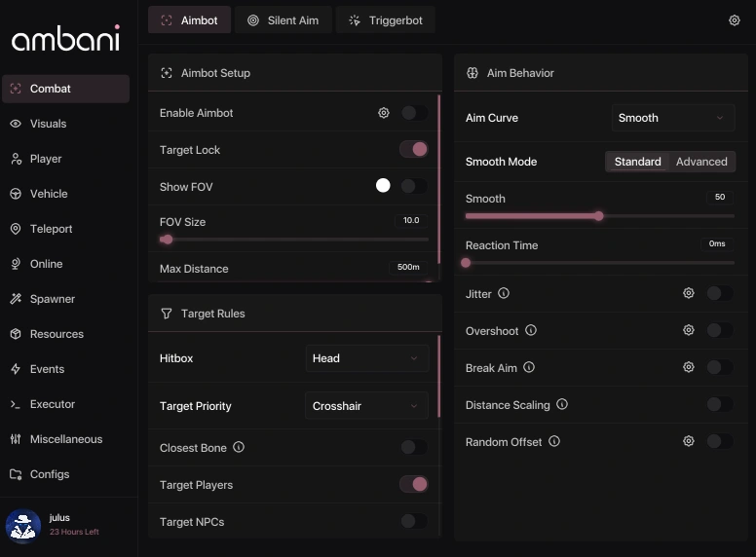This screenshot has width=756, height=557.
Task: Enable the Distance Scaling toggle
Action: tap(720, 404)
